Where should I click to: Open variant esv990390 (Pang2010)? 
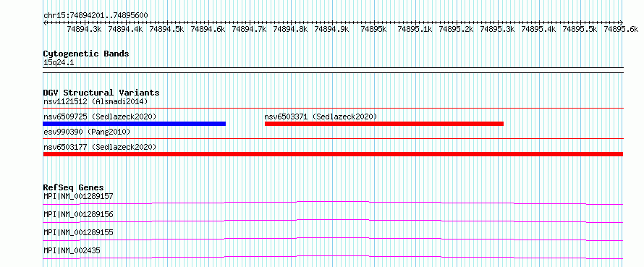tap(87, 132)
